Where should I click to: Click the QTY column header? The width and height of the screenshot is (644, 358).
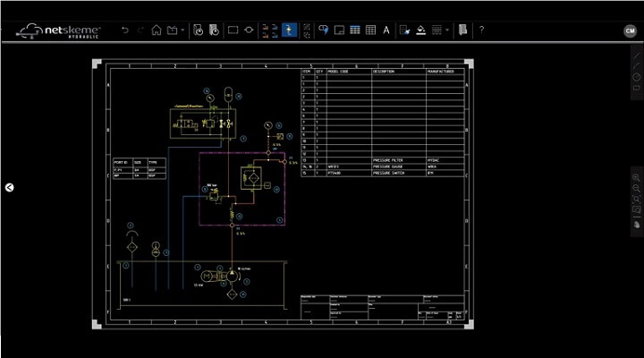coord(319,72)
